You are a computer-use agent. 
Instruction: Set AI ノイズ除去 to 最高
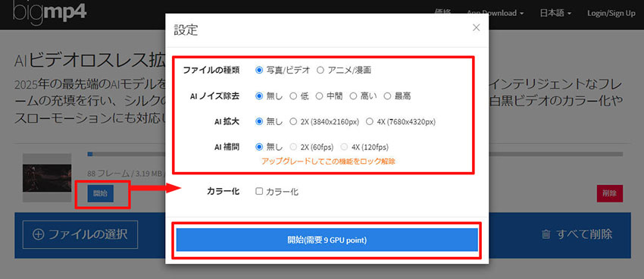[387, 96]
